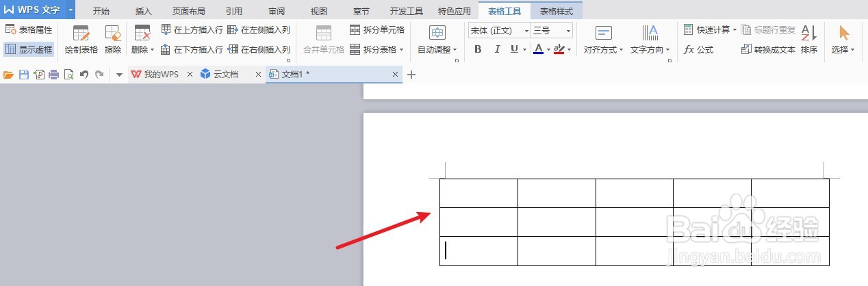Toggle Bold formatting
The width and height of the screenshot is (868, 286).
tap(478, 49)
